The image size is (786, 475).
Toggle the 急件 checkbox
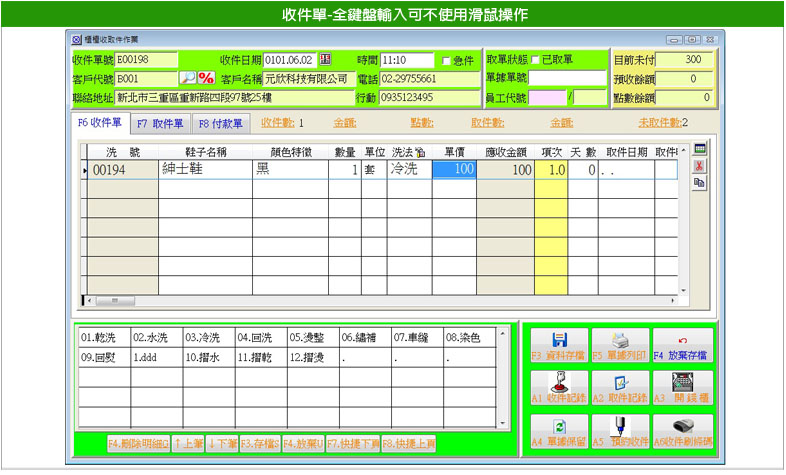[447, 61]
